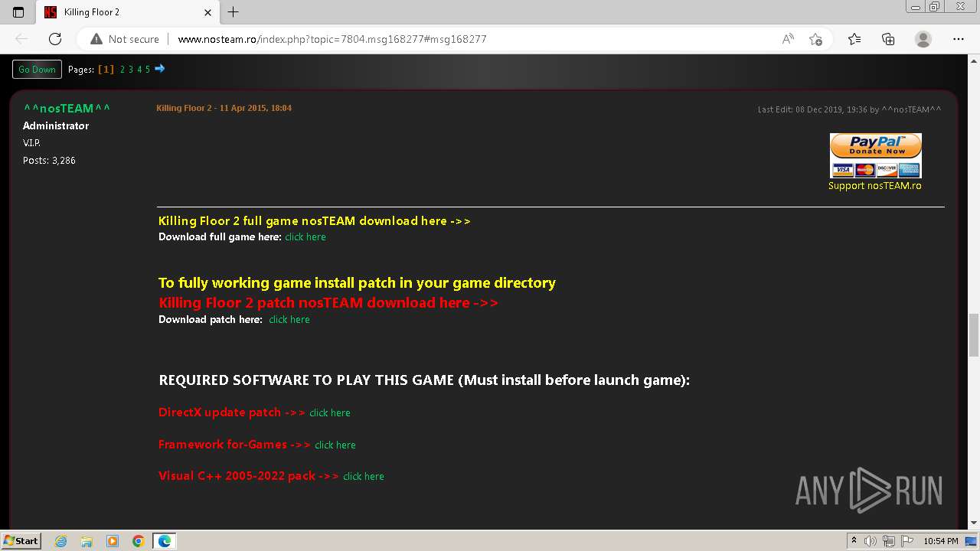Open the browser profile icon
This screenshot has height=551, width=980.
click(x=923, y=39)
